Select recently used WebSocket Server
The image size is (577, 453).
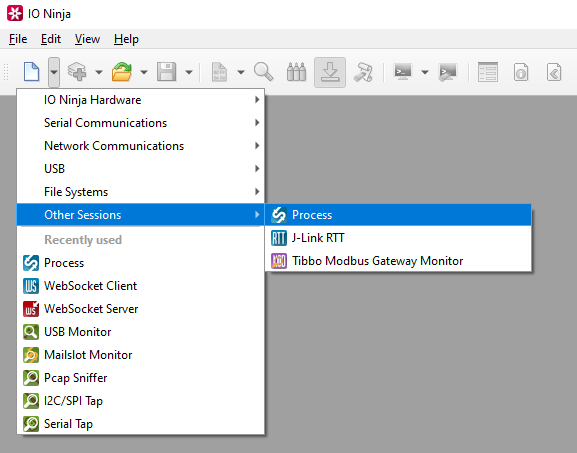141,309
